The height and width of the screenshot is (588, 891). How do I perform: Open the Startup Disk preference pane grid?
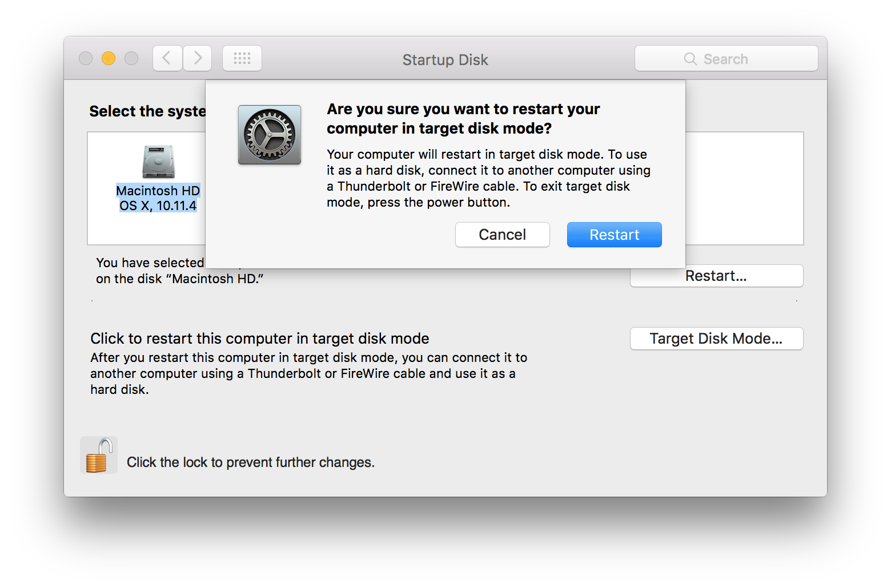[x=242, y=58]
